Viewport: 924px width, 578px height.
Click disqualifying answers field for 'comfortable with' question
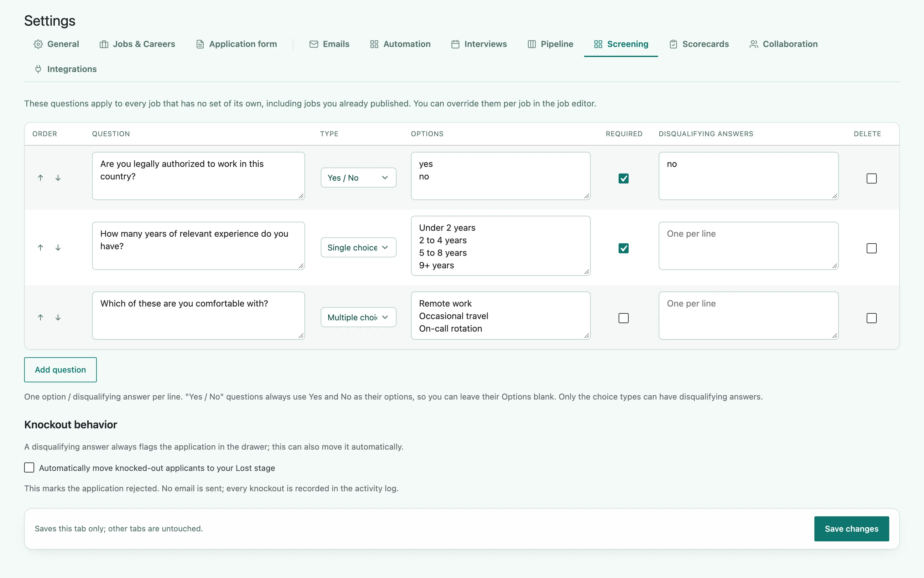pyautogui.click(x=749, y=316)
